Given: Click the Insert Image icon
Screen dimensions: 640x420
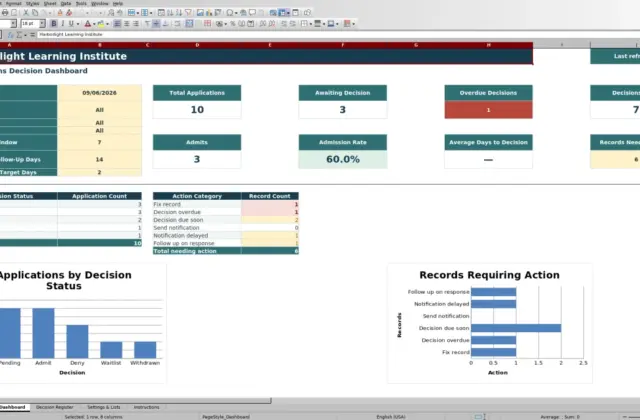Looking at the screenshot, I should [200, 13].
